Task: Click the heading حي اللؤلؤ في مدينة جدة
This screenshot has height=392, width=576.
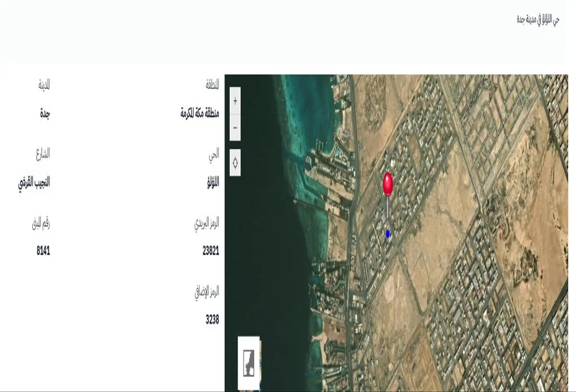Action: (x=538, y=20)
